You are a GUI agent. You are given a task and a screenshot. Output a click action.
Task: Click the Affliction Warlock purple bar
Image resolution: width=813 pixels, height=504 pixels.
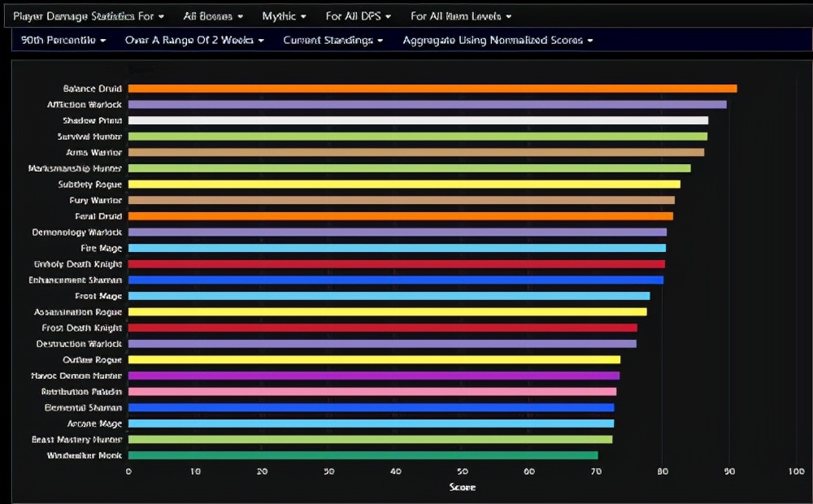coord(428,105)
